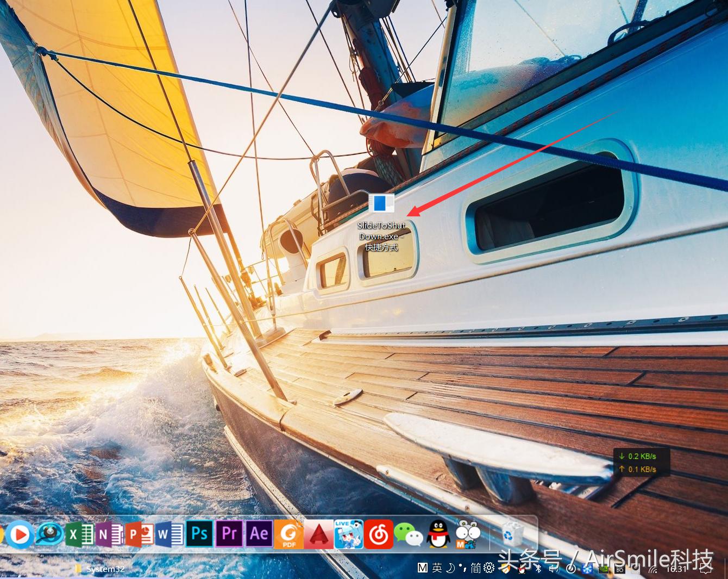The image size is (728, 579).
Task: Open the NVIDIA icon in the system tray
Action: [604, 569]
